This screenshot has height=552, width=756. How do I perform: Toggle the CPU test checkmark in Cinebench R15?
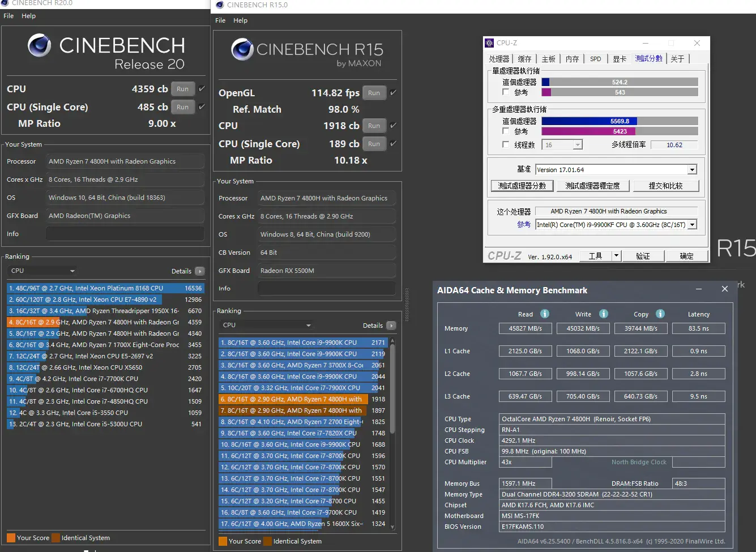(394, 126)
